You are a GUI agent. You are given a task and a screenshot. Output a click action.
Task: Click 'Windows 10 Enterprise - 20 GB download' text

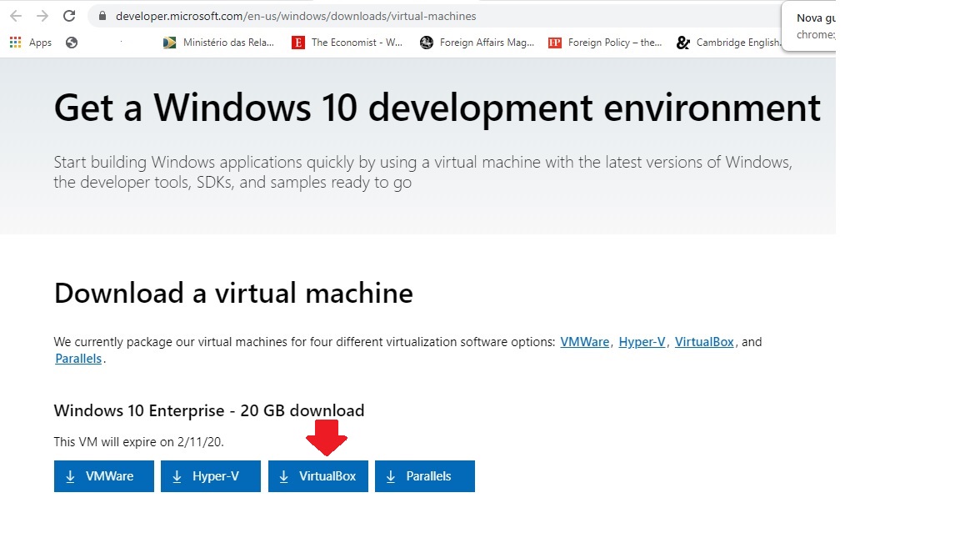tap(208, 410)
